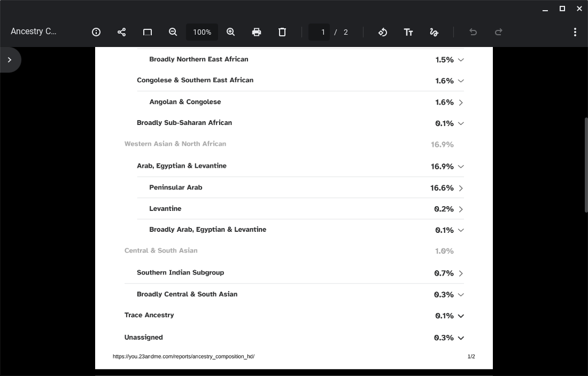Zoom in with the magnifier plus icon
Image resolution: width=588 pixels, height=376 pixels.
tap(230, 32)
